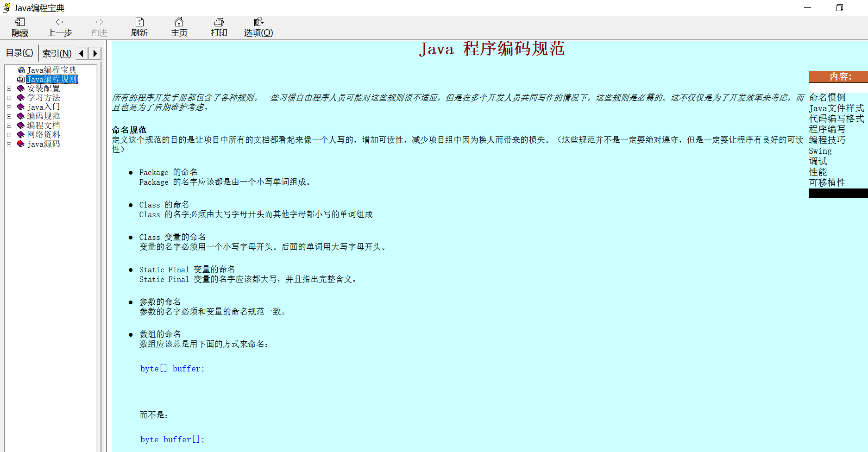This screenshot has height=452, width=868.
Task: Open the 编码规范 tree label
Action: click(44, 116)
